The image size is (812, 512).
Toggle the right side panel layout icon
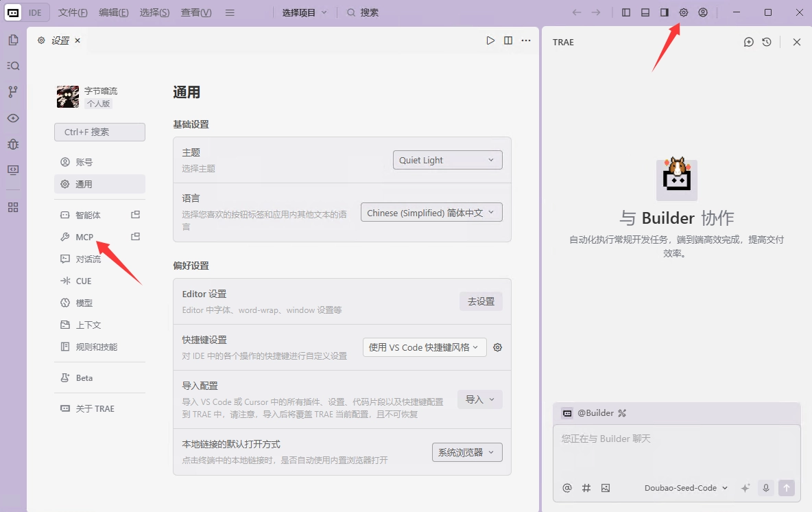click(665, 12)
